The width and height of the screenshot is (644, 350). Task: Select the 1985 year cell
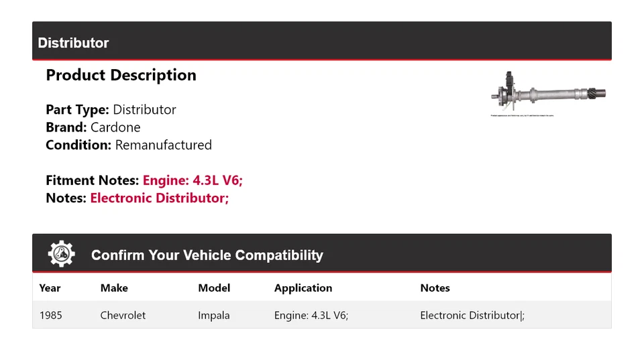50,315
